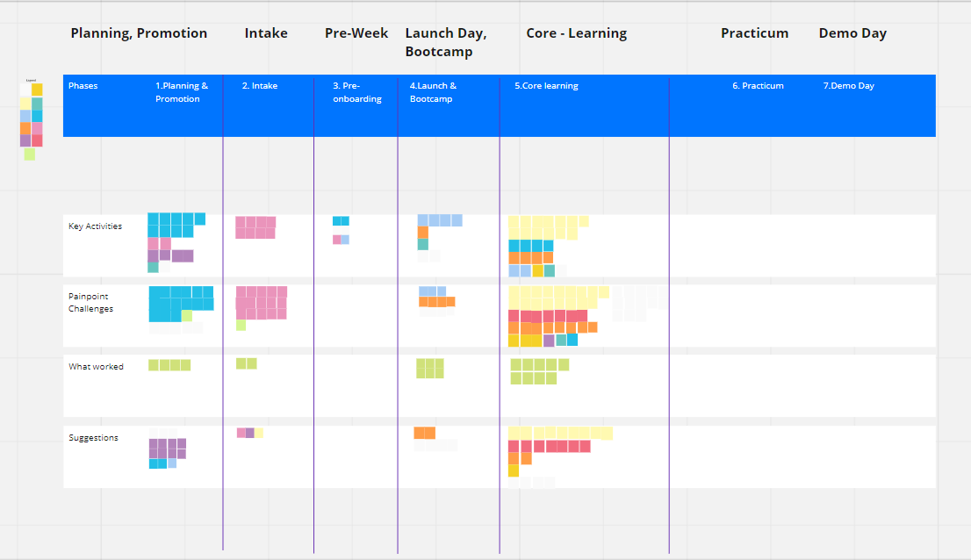Select the "Suggestions" row label
The image size is (971, 560).
pyautogui.click(x=93, y=438)
